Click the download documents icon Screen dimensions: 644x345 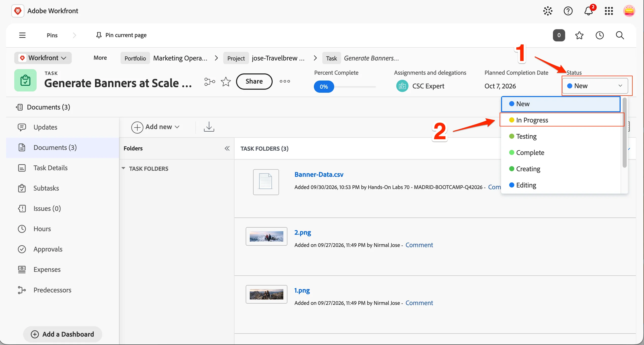209,127
